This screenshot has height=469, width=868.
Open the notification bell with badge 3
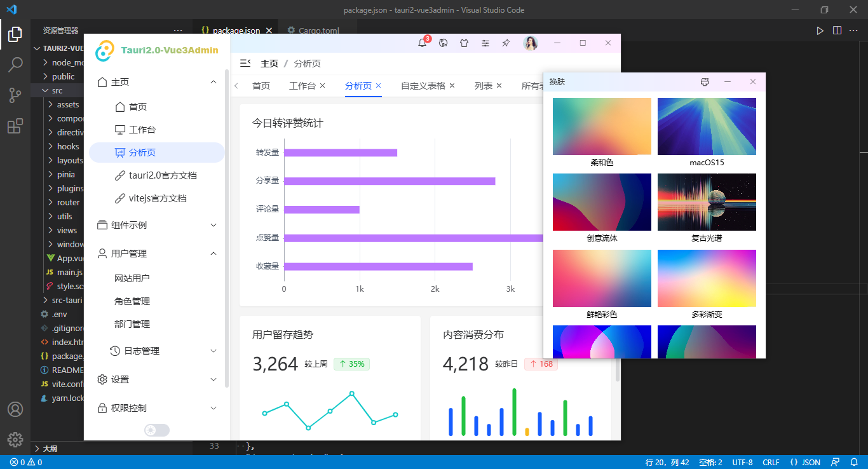click(423, 43)
